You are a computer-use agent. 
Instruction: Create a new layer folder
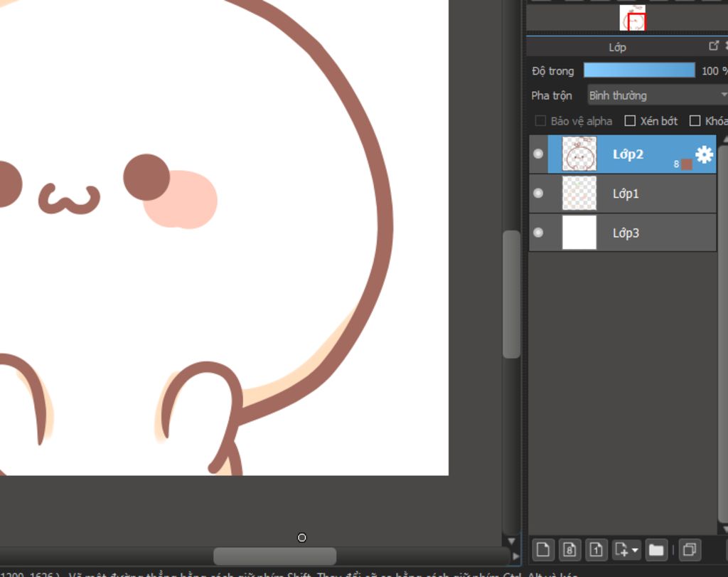click(656, 550)
